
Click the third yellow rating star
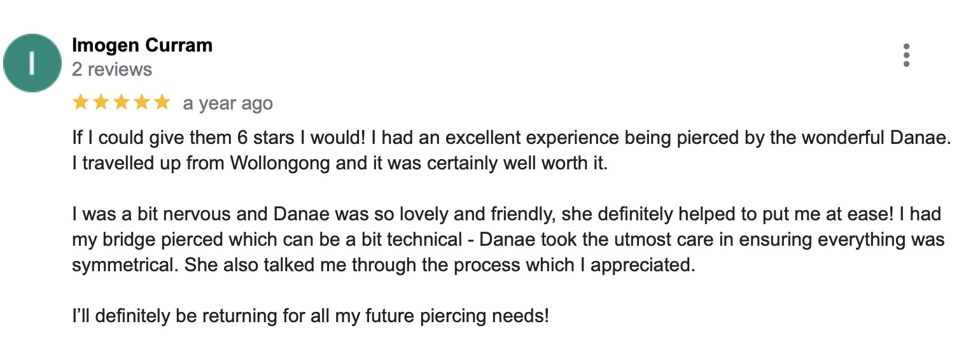click(122, 103)
